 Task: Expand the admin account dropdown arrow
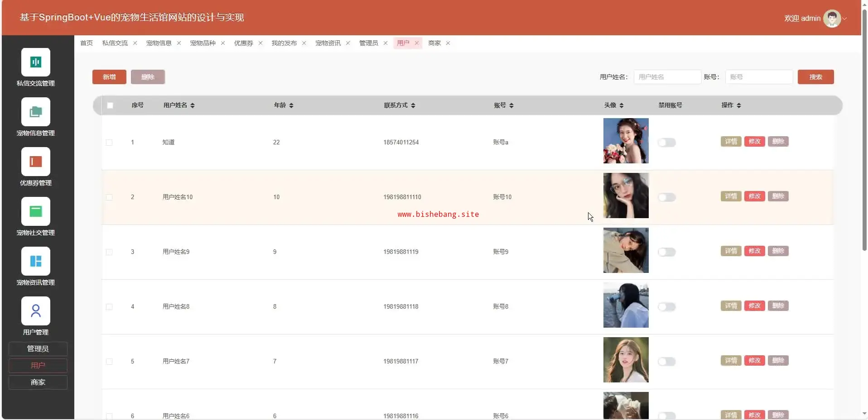(x=845, y=19)
